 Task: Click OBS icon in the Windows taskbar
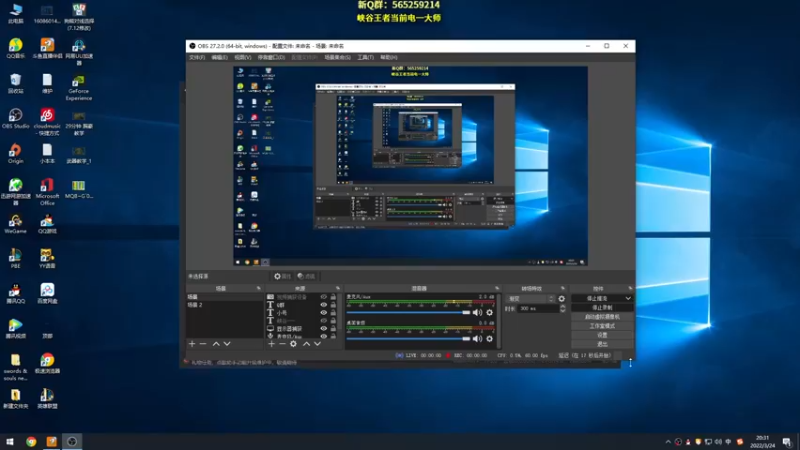(x=72, y=441)
